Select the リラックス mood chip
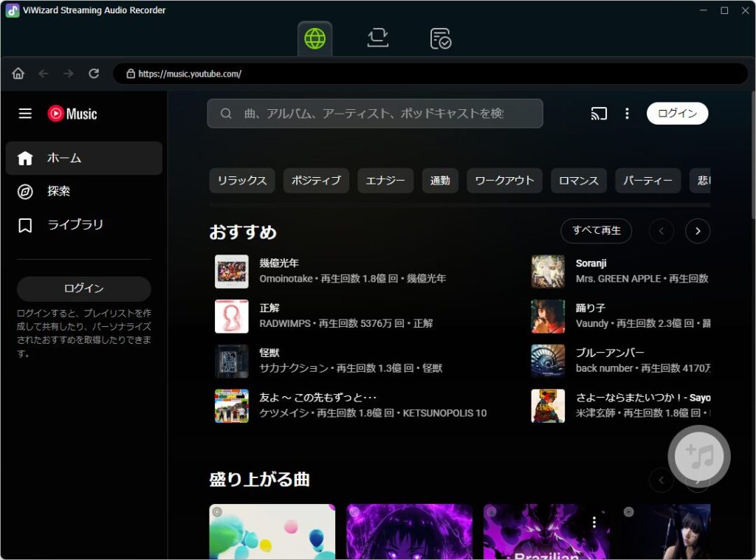This screenshot has width=756, height=560. pos(242,181)
